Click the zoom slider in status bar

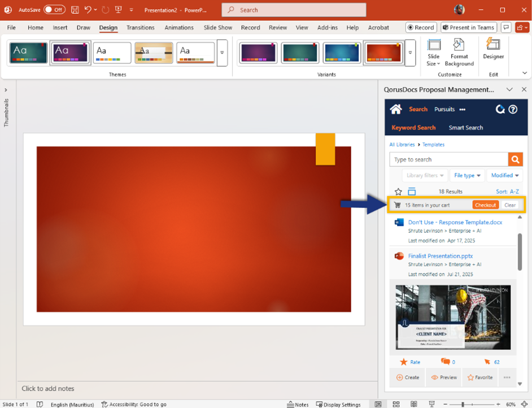471,404
